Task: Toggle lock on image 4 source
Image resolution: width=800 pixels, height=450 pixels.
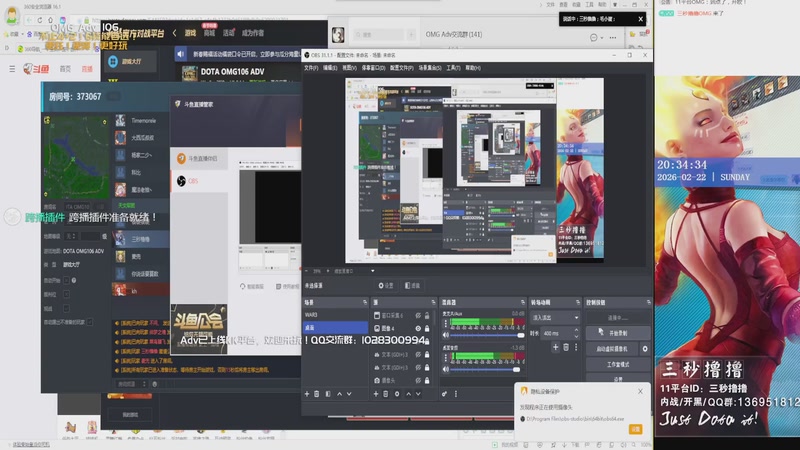Action: coord(427,329)
